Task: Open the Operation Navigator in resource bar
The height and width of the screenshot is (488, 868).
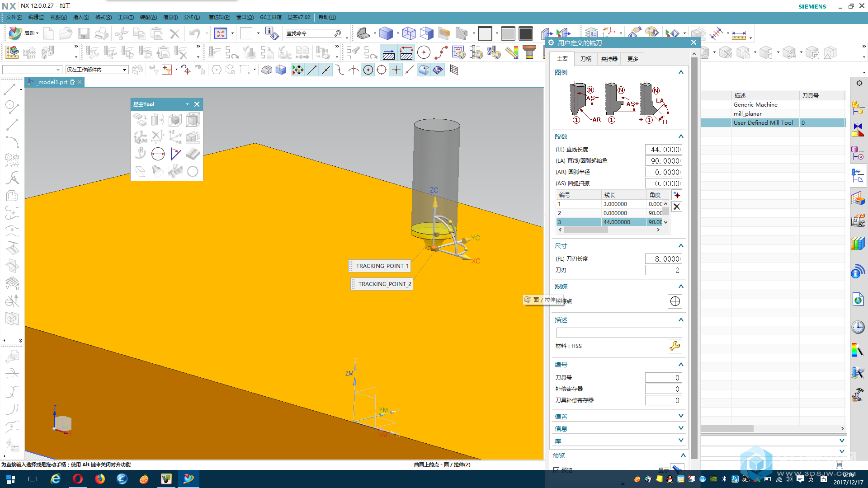Action: [x=858, y=175]
